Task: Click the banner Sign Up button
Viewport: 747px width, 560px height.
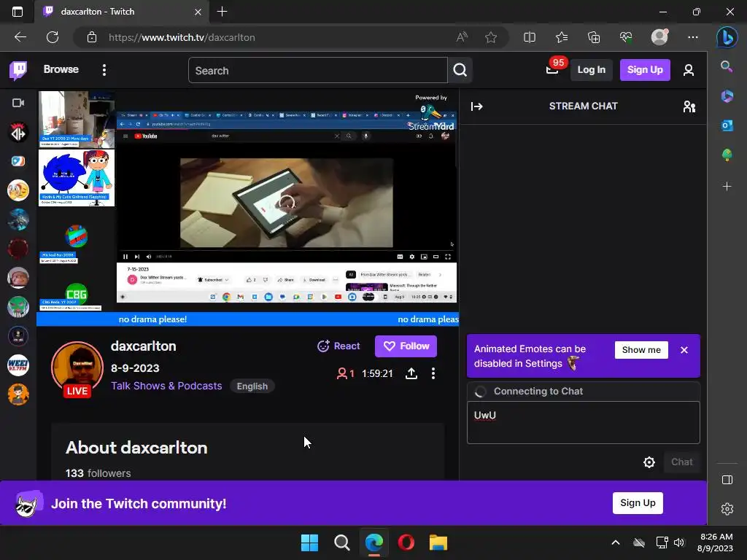Action: [x=638, y=503]
